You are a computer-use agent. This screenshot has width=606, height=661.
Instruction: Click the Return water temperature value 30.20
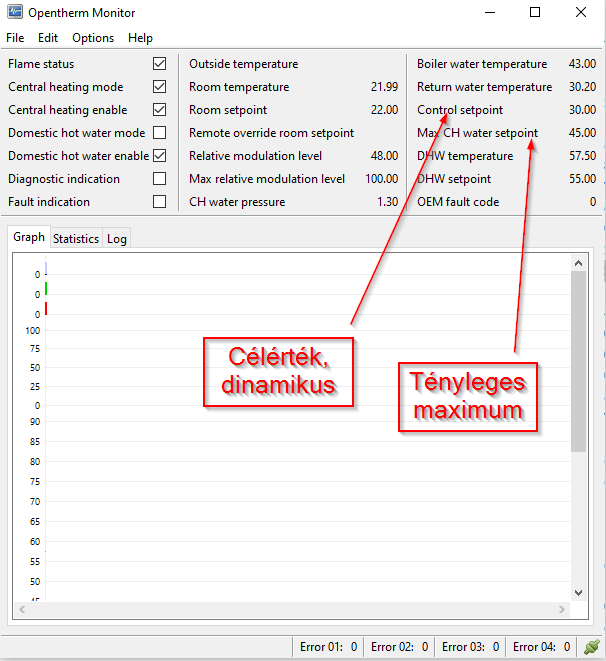click(x=582, y=87)
